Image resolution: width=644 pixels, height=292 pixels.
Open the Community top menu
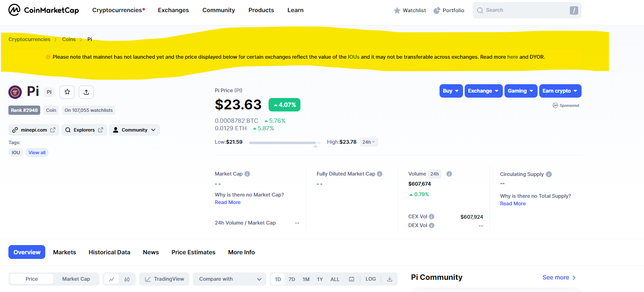219,10
